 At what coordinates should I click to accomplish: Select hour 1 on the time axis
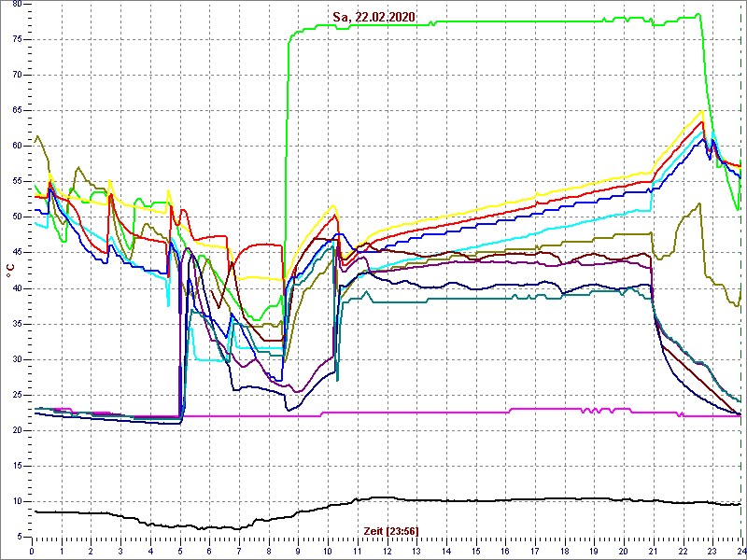[62, 550]
